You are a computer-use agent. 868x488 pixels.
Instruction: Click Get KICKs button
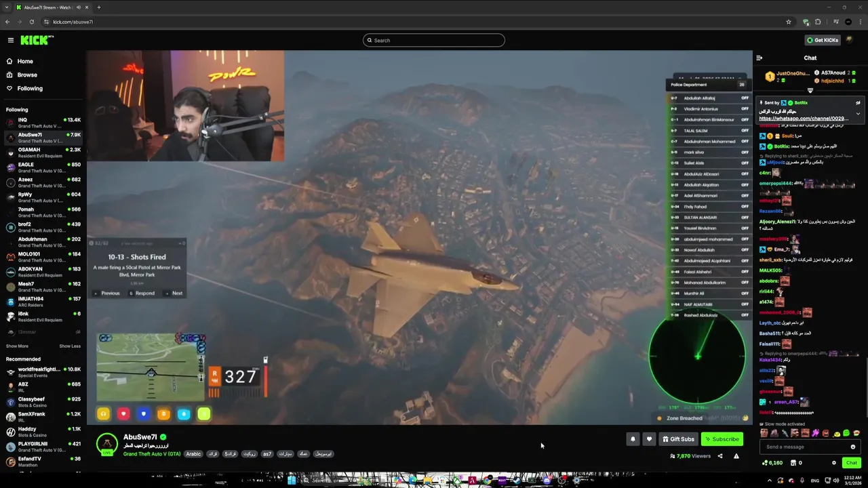tap(823, 40)
